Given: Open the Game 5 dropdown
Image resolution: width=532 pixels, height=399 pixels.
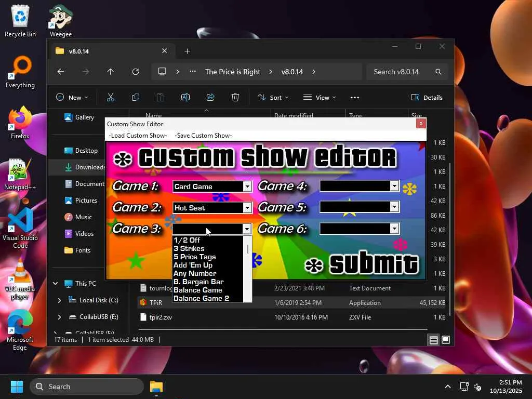Looking at the screenshot, I should (x=394, y=207).
